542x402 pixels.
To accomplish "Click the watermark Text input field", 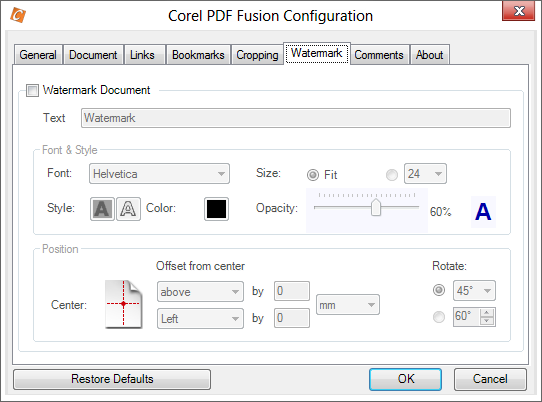I will pyautogui.click(x=296, y=118).
